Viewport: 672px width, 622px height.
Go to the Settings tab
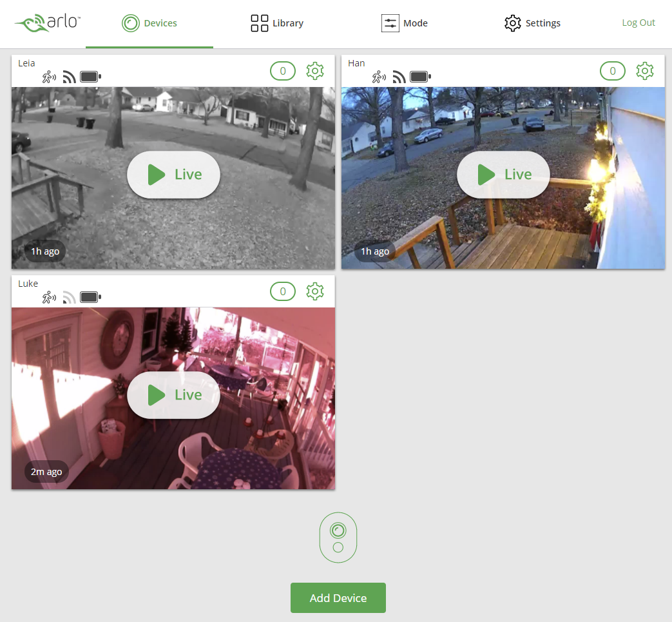532,23
